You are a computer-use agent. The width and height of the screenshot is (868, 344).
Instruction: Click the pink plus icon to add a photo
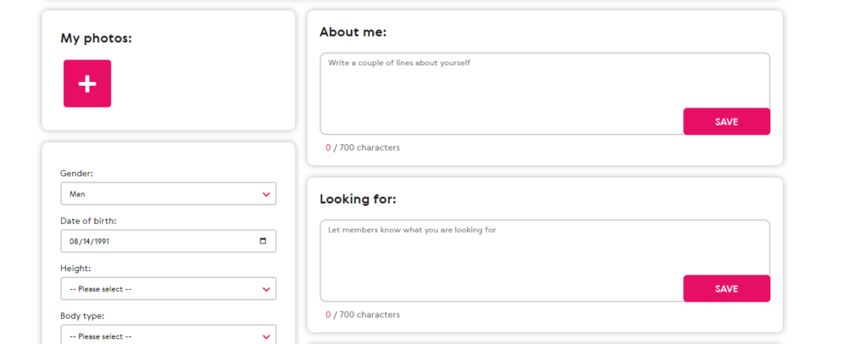(x=87, y=83)
